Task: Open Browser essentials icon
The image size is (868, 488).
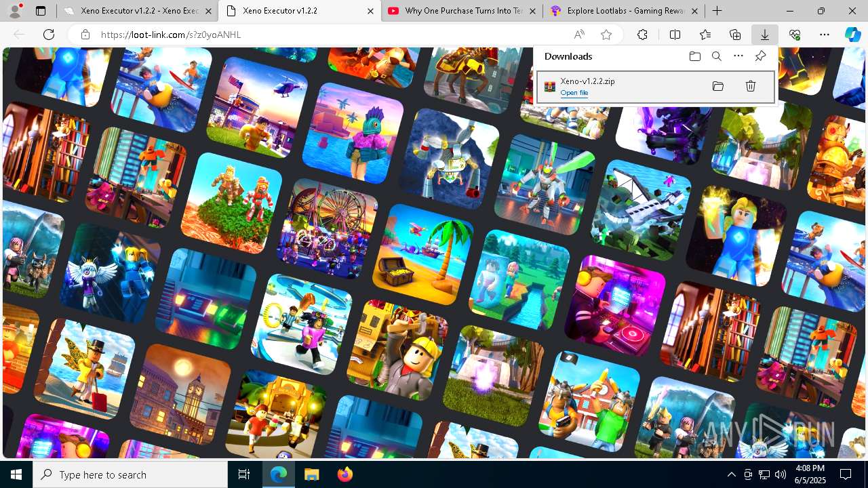Action: click(x=795, y=35)
